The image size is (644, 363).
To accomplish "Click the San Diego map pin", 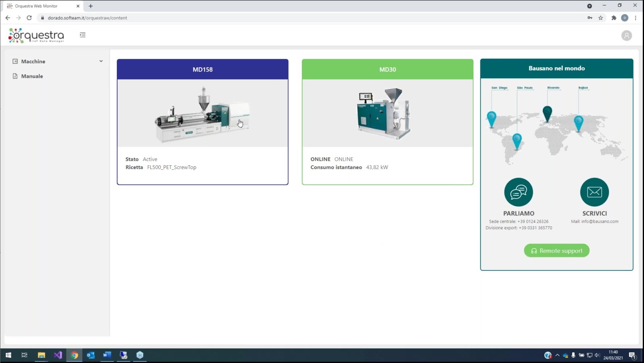I will [x=491, y=119].
